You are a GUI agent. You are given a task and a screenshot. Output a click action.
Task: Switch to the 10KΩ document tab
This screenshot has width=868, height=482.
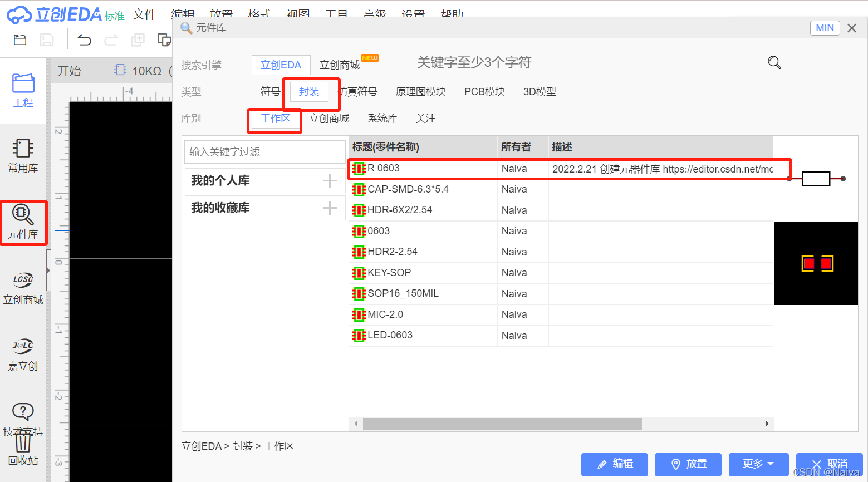(x=142, y=71)
